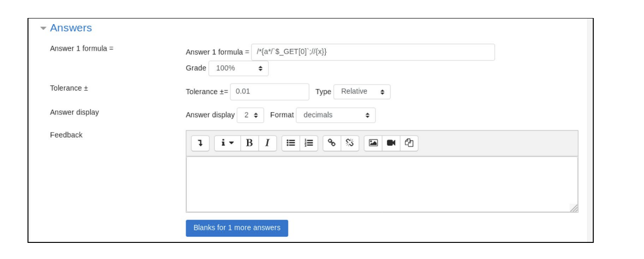
Task: Open the Answer display digits dropdown
Action: tap(250, 115)
